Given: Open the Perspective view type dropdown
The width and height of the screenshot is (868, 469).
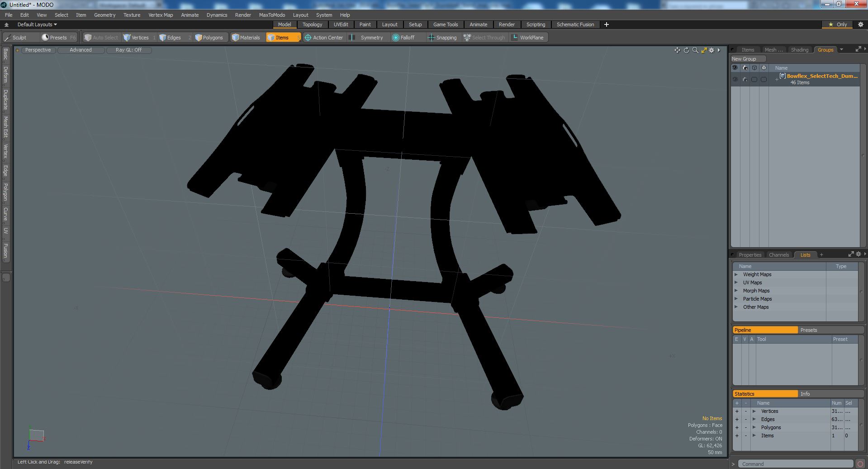Looking at the screenshot, I should 38,50.
